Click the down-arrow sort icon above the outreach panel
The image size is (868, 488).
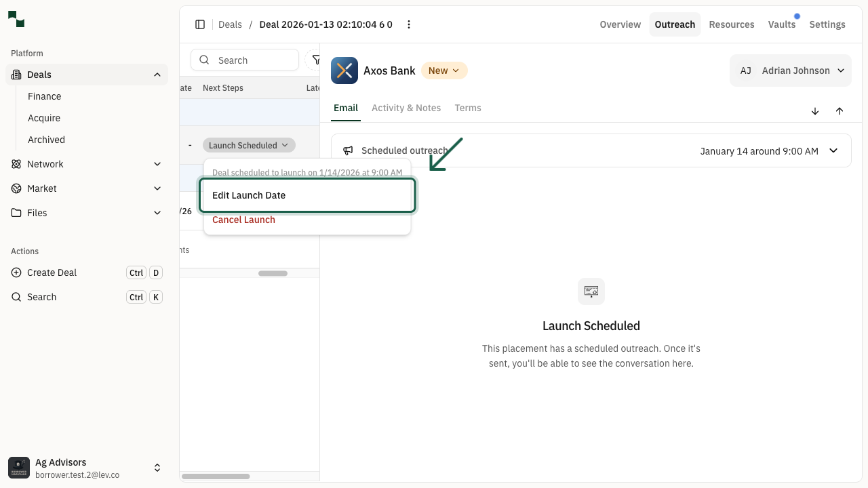[x=815, y=111]
